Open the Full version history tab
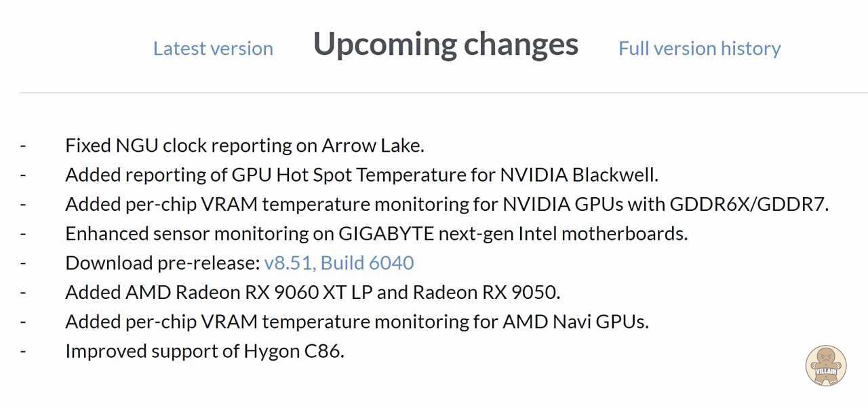868x408 pixels. 699,49
